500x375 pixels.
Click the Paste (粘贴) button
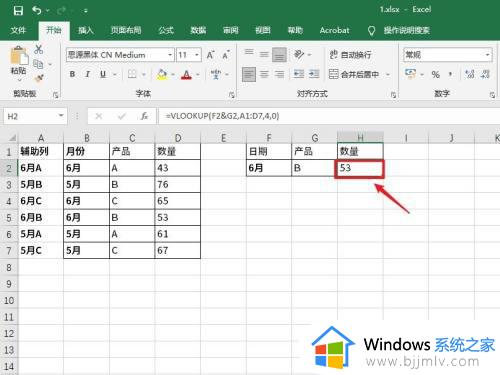click(x=18, y=63)
